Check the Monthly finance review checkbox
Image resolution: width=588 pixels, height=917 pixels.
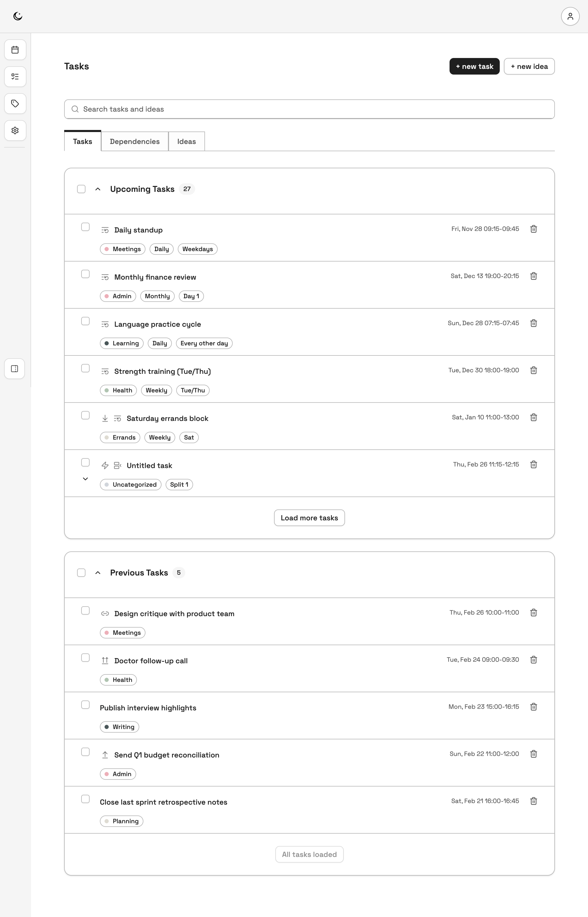85,274
